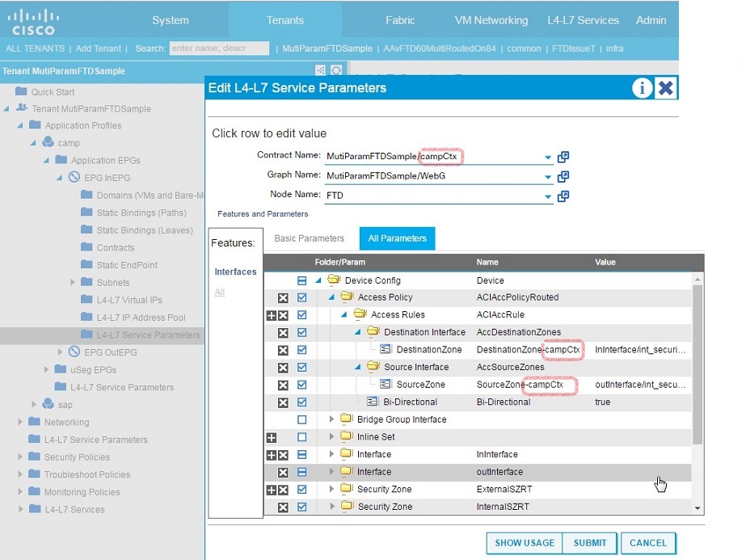
Task: Select Static Bindings (Paths) in tree
Action: point(141,213)
